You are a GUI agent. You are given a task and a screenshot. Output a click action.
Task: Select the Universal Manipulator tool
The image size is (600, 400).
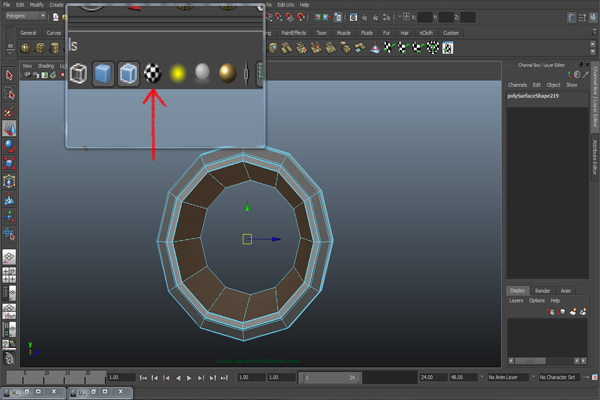9,181
